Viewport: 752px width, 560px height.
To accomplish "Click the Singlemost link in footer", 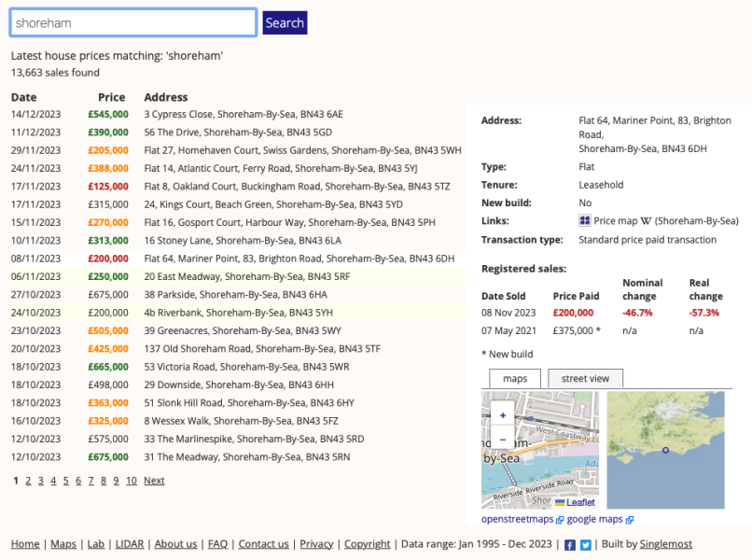I will click(666, 544).
